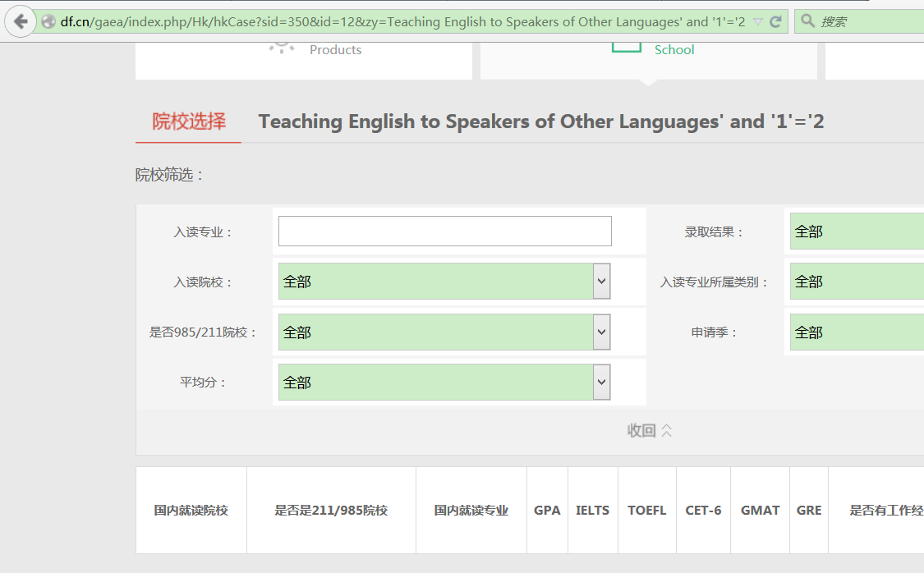The width and height of the screenshot is (924, 573).
Task: Open the 录取结果 dropdown
Action: click(857, 231)
